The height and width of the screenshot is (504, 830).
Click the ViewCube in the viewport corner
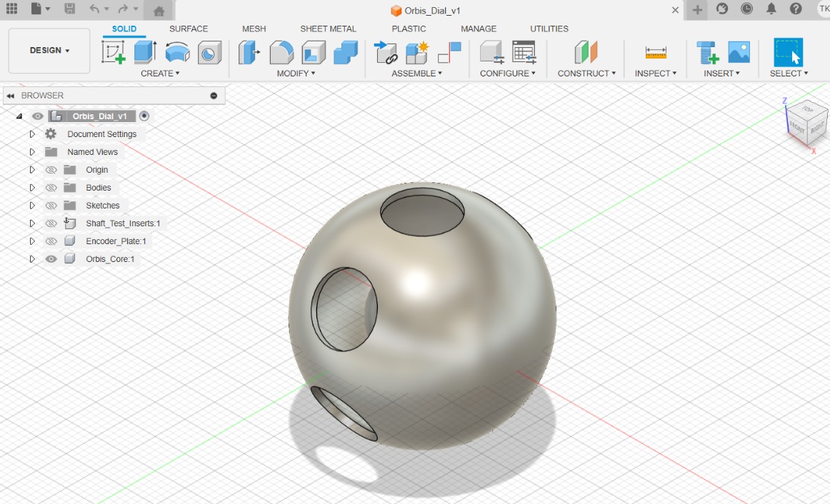pos(806,119)
